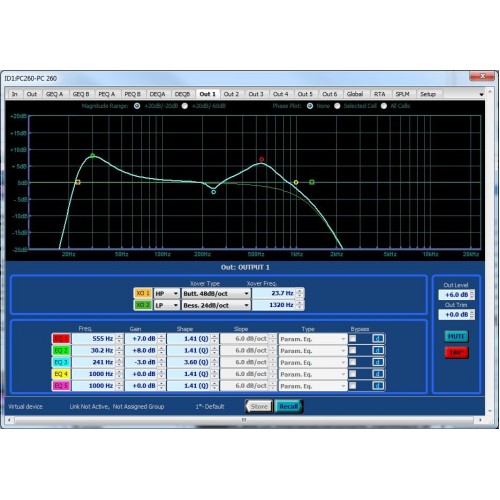This screenshot has height=500, width=500.
Task: Click the Recall button
Action: click(x=288, y=406)
